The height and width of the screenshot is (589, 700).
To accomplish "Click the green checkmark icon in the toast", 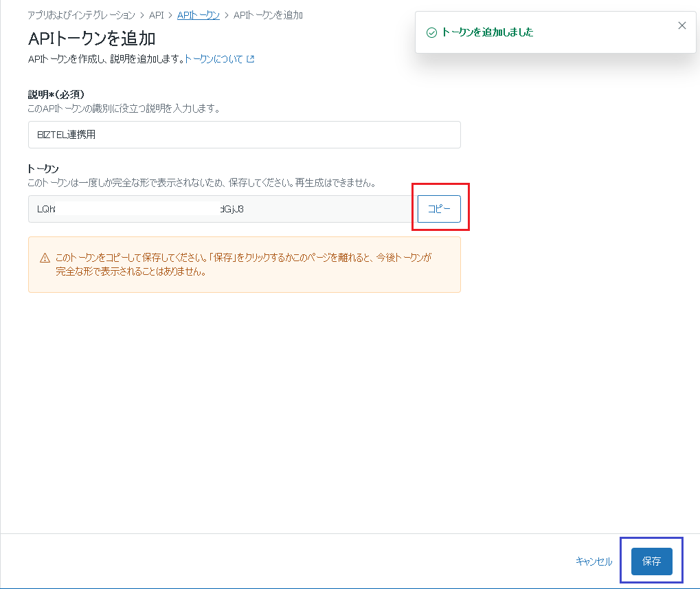I will 431,32.
